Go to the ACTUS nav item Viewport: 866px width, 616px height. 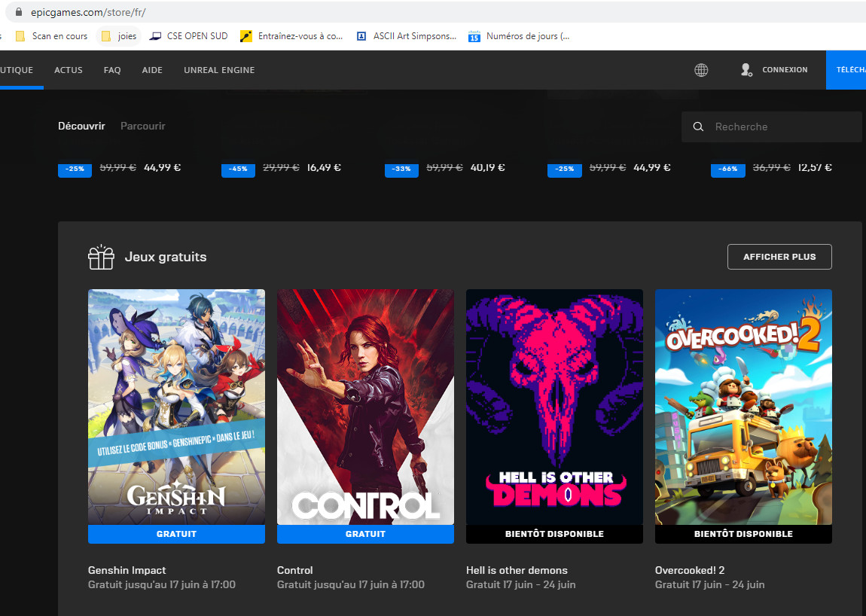(69, 70)
